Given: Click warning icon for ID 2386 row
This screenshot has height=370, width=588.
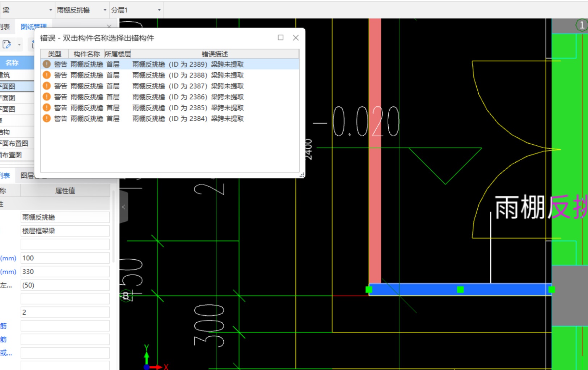Looking at the screenshot, I should coord(47,97).
